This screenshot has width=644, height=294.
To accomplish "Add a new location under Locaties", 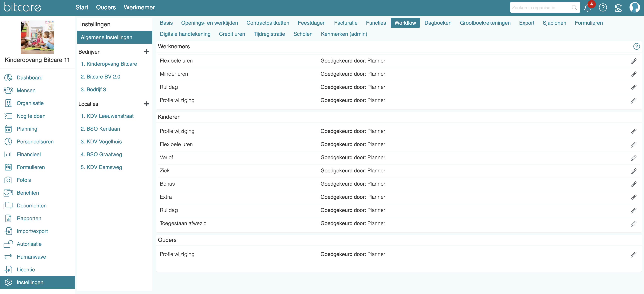I will pos(147,104).
